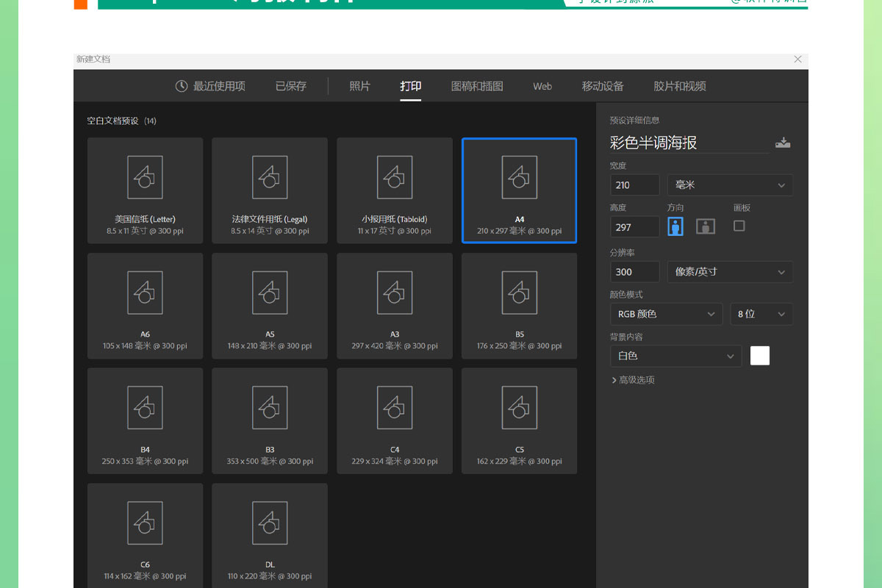This screenshot has height=588, width=882.
Task: Open the RGB 颜色 color mode dropdown
Action: coord(666,314)
